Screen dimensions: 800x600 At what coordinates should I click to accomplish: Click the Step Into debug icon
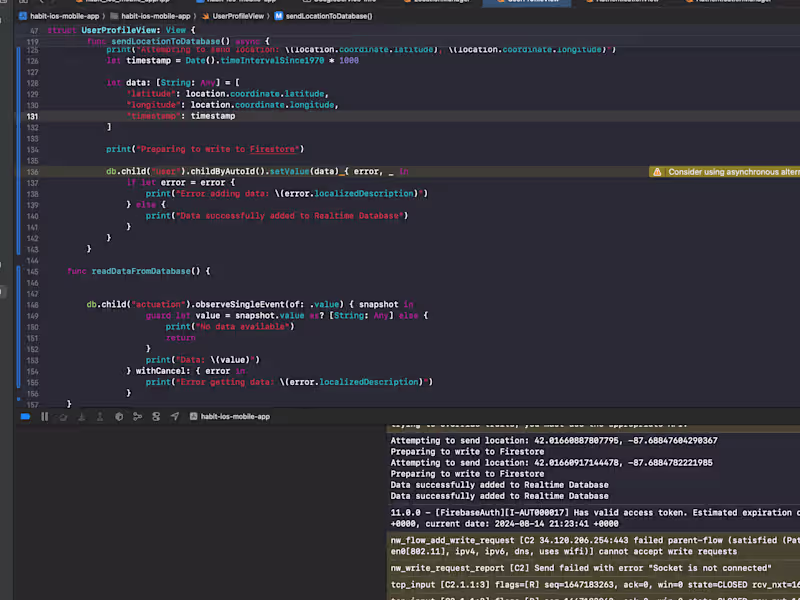pos(81,416)
